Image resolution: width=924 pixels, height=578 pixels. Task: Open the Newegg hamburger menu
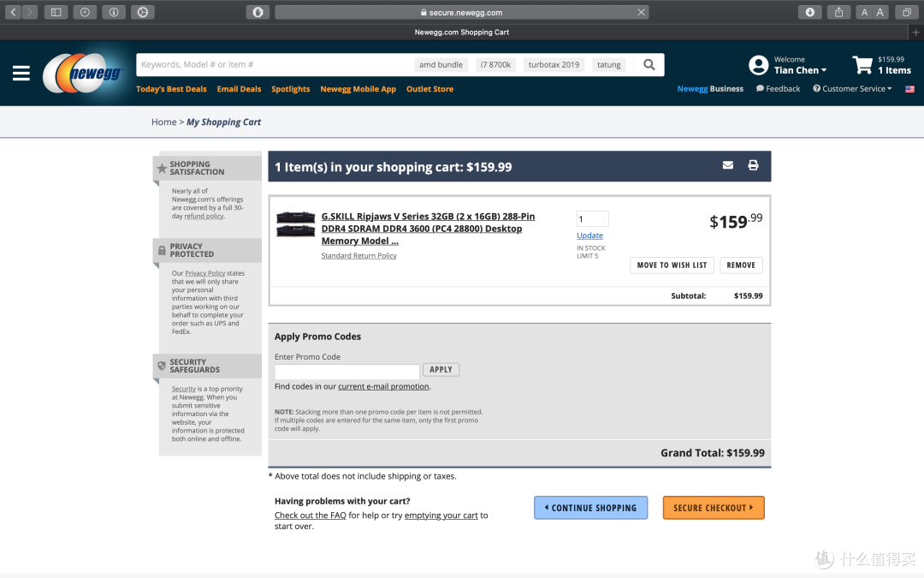click(x=21, y=73)
